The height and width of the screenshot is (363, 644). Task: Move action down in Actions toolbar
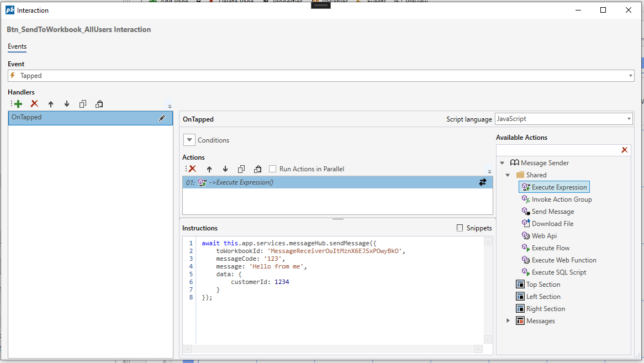[x=225, y=169]
